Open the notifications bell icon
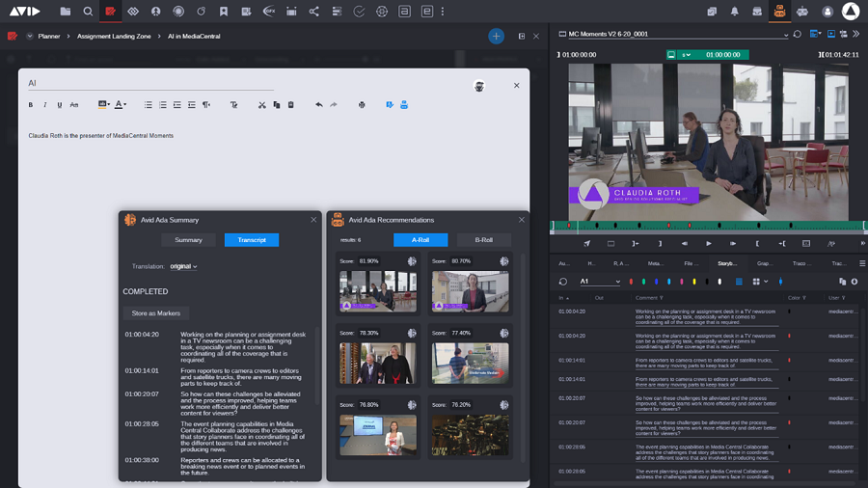 [x=735, y=11]
